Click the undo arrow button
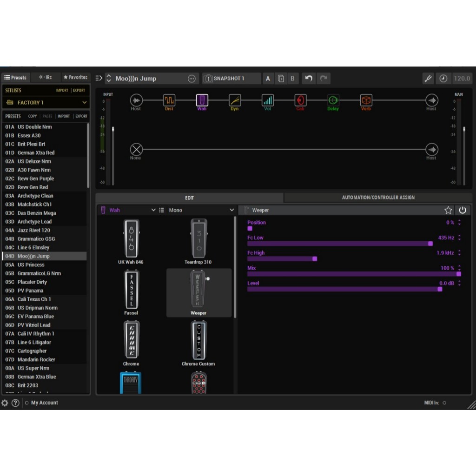476x476 pixels. click(x=309, y=79)
